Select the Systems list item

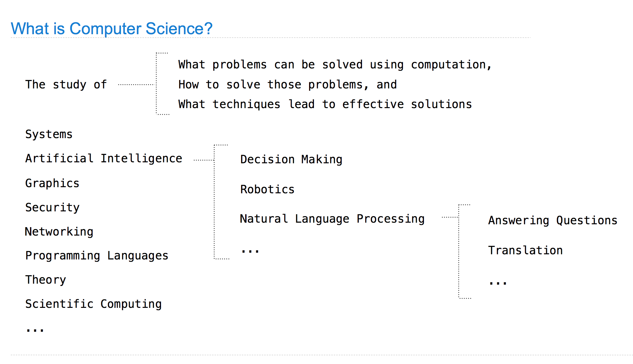tap(49, 134)
